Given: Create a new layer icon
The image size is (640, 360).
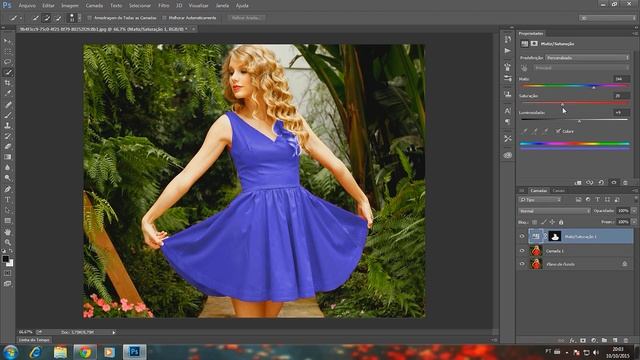Looking at the screenshot, I should coord(615,340).
